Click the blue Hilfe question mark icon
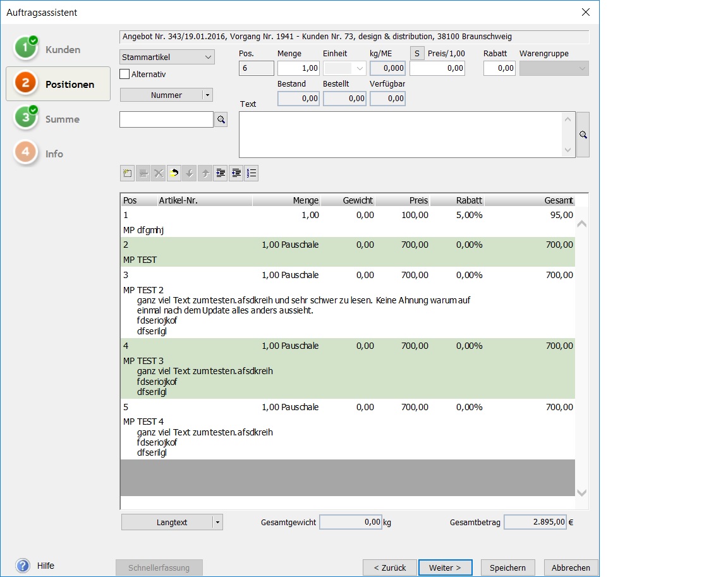728x577 pixels. click(23, 566)
